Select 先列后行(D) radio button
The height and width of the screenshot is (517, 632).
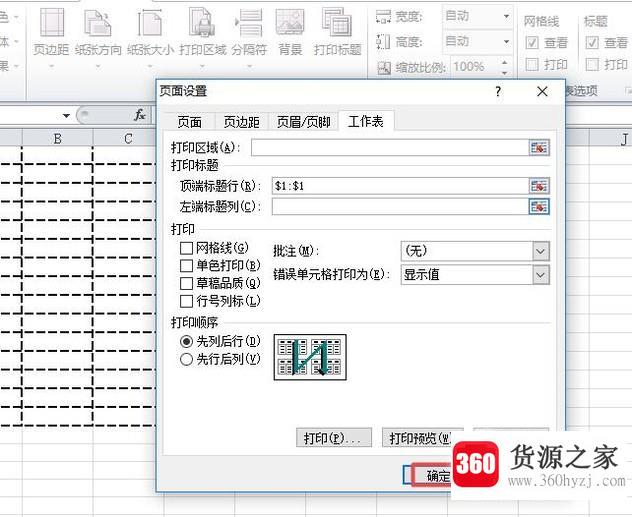tap(186, 342)
